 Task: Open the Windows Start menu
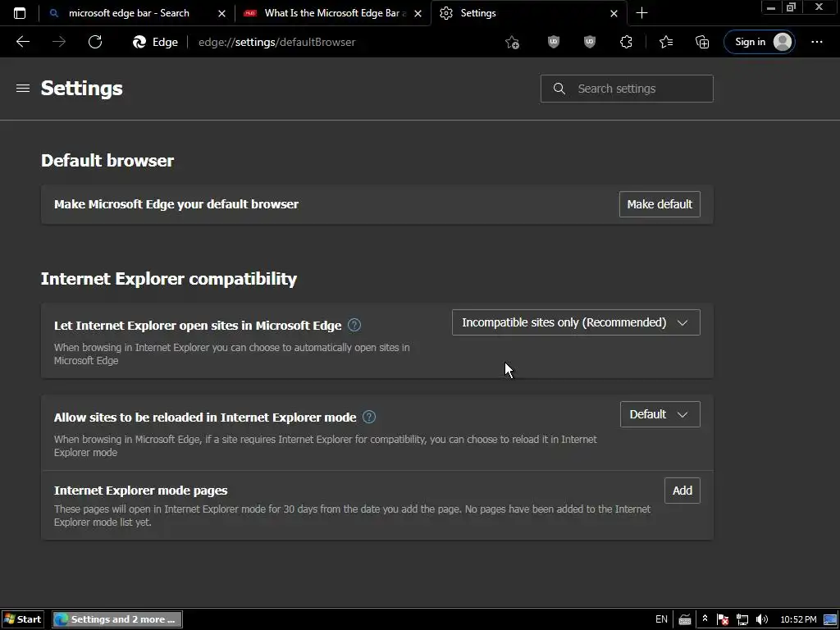(x=22, y=619)
